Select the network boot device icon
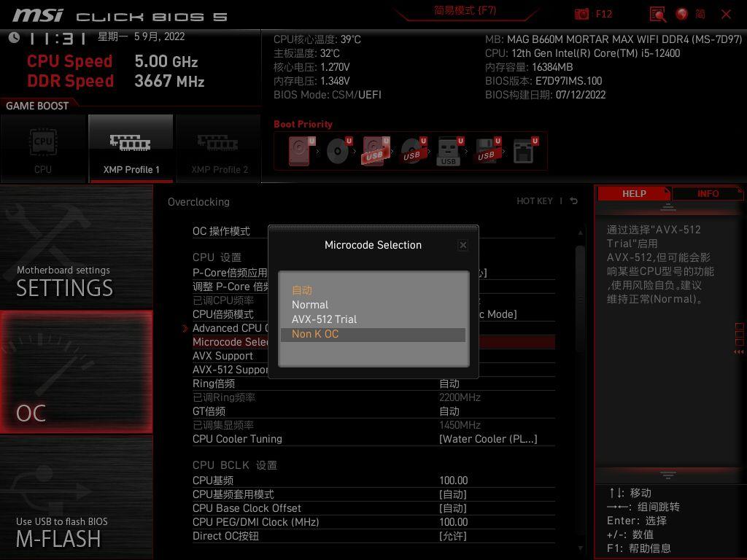The height and width of the screenshot is (560, 747). pos(522,149)
